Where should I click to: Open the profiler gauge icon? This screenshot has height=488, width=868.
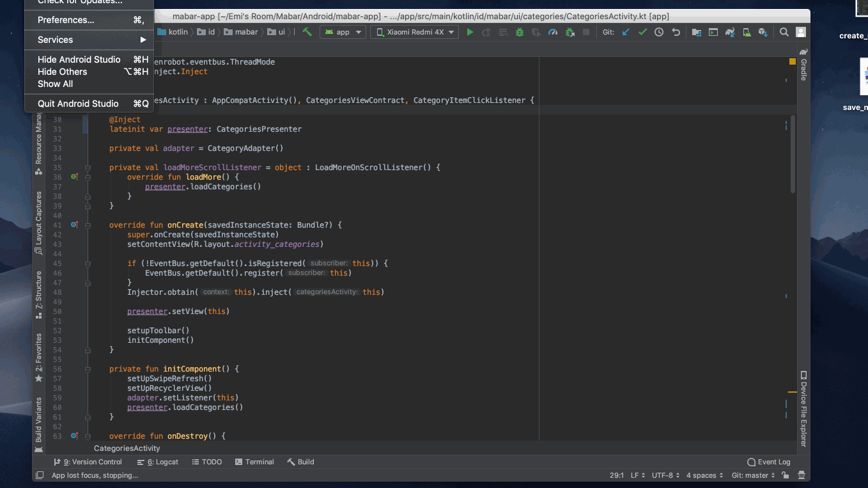click(553, 32)
